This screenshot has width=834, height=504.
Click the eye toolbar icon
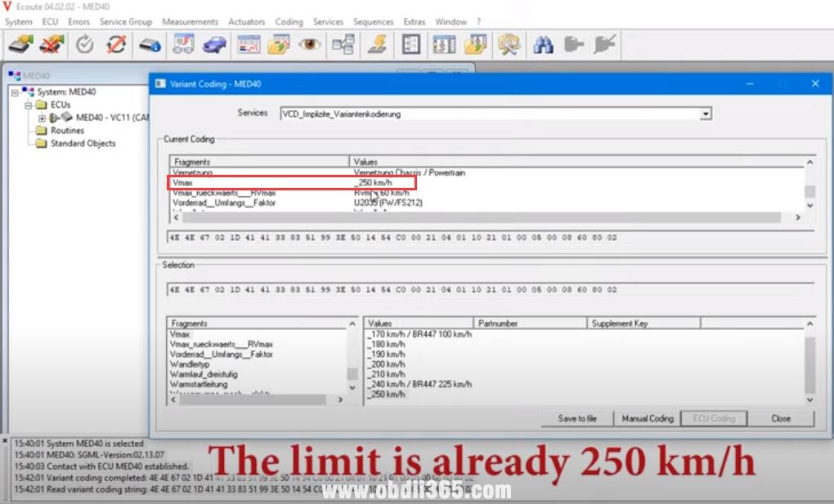click(310, 45)
